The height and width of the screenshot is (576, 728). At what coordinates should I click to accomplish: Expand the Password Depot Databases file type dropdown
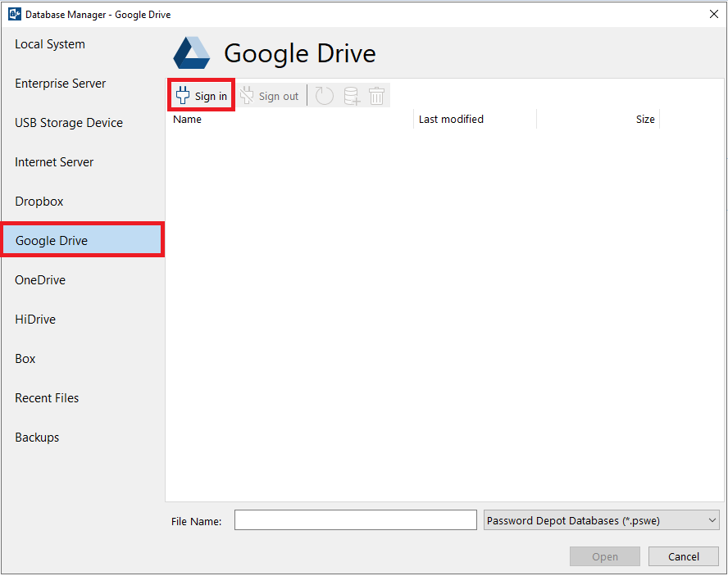601,521
